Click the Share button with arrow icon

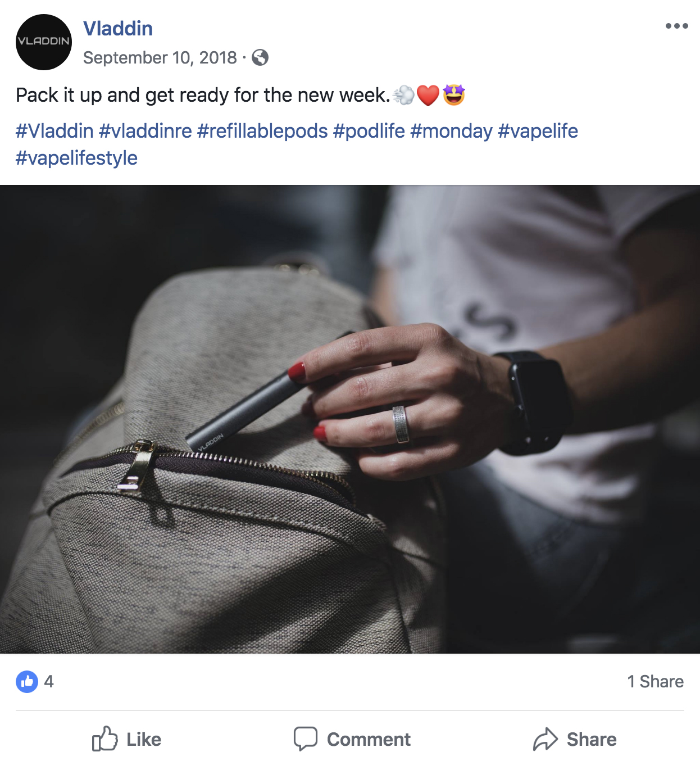pyautogui.click(x=575, y=739)
